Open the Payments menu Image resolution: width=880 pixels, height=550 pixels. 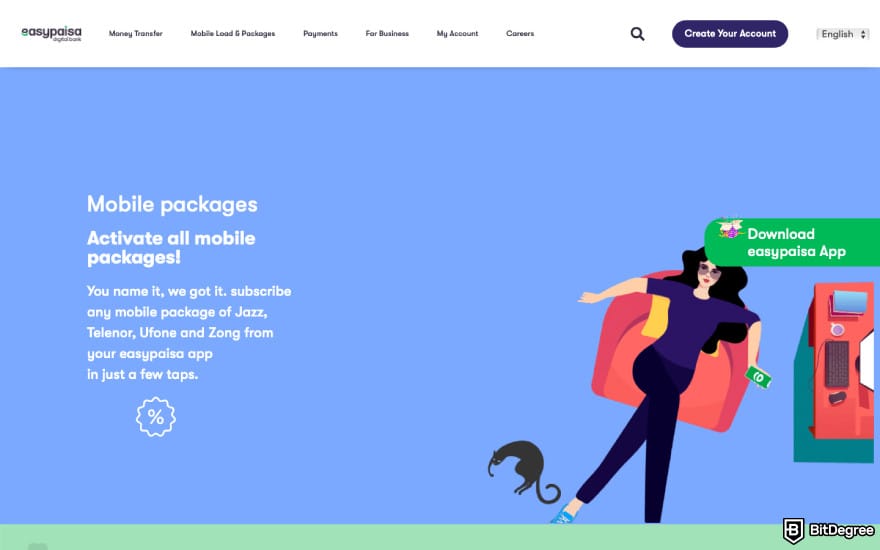point(320,34)
